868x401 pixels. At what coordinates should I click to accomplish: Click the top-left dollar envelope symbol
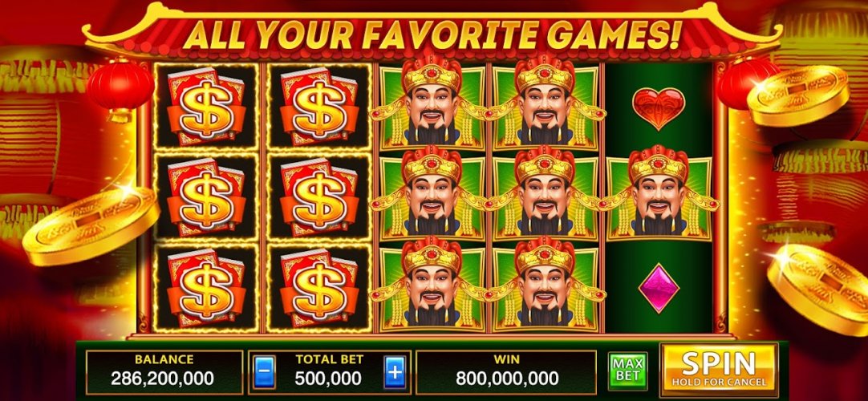[206, 106]
